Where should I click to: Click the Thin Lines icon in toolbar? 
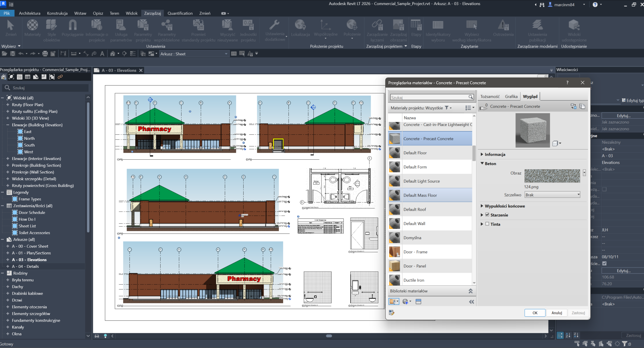coord(133,54)
